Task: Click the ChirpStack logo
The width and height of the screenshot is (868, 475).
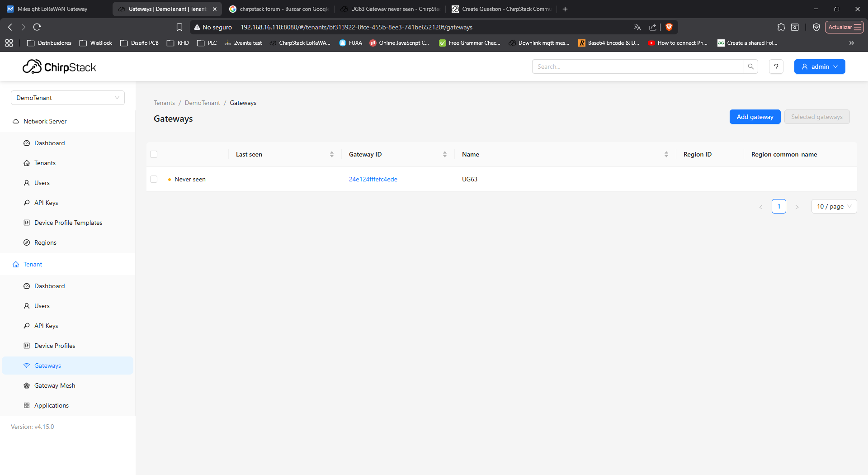Action: [59, 67]
